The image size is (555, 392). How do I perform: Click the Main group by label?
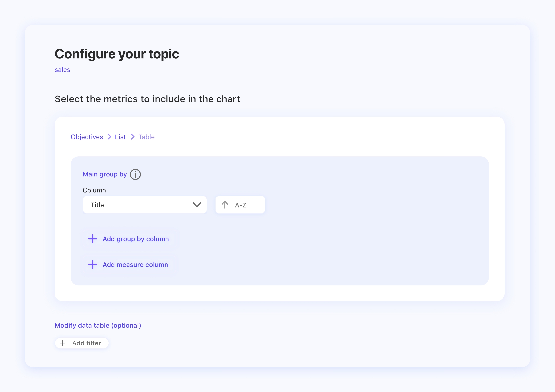105,174
